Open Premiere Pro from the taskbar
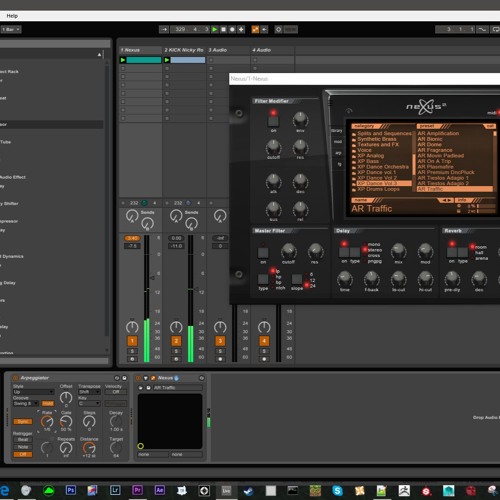The width and height of the screenshot is (500, 500). coord(137,490)
